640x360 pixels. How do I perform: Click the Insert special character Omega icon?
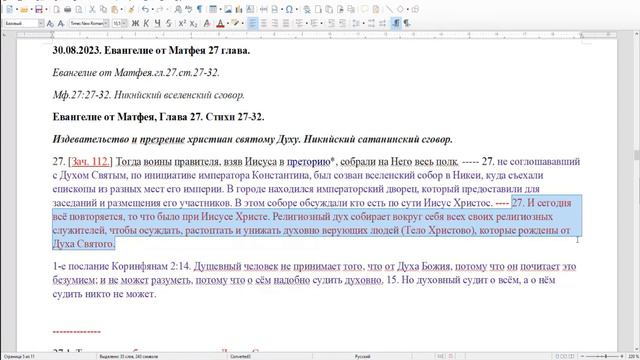[289, 9]
